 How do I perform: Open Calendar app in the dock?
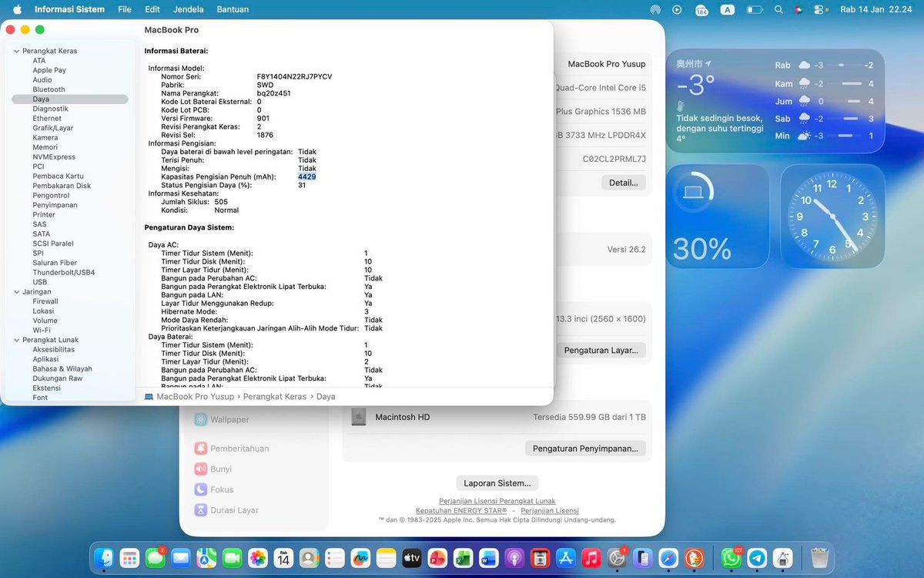283,558
